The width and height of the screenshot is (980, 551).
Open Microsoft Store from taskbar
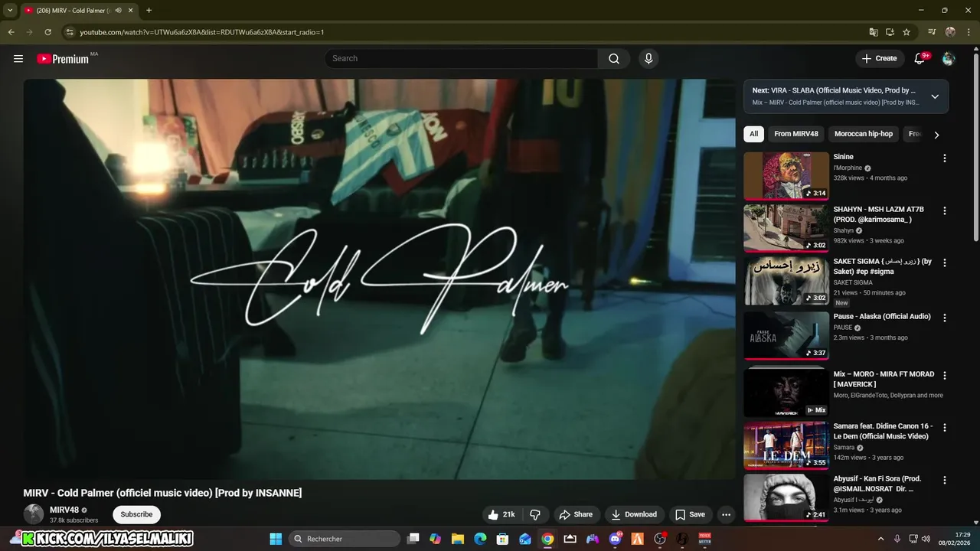[x=502, y=539]
